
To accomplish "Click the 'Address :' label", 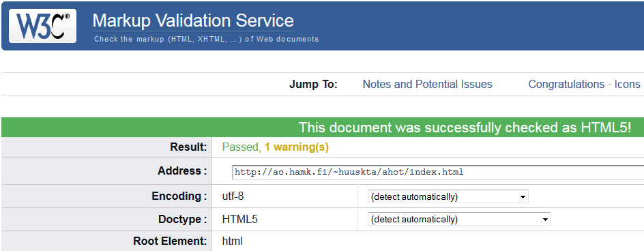I will point(182,171).
